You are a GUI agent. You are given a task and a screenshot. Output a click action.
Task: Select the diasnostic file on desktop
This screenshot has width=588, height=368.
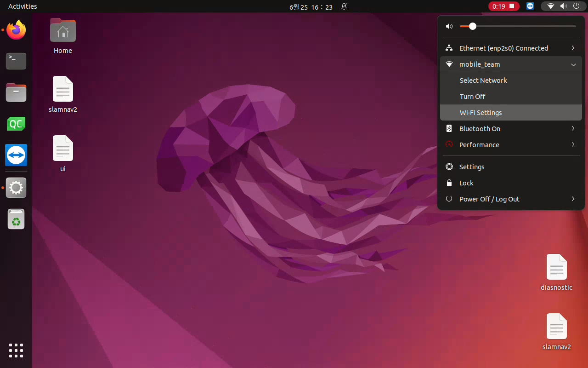tap(556, 273)
